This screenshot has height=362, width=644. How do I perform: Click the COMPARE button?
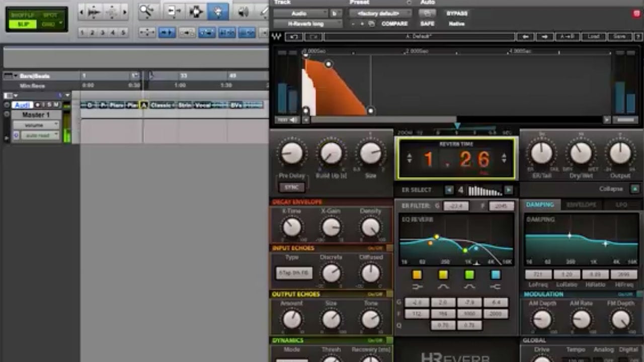(x=394, y=24)
